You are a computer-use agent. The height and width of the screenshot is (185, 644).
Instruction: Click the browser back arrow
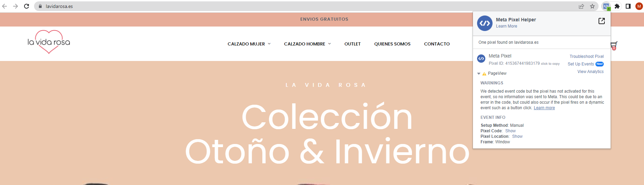click(x=5, y=6)
